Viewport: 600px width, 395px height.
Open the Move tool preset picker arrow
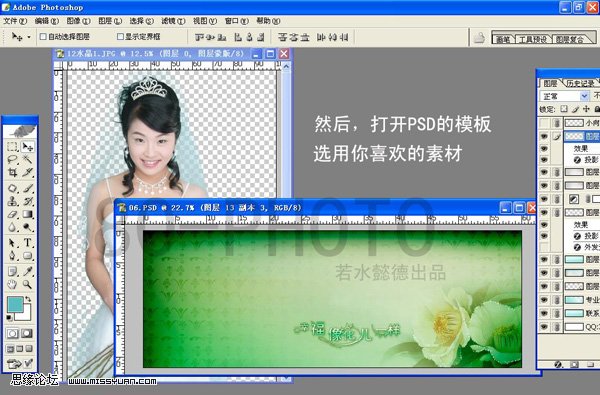click(29, 38)
